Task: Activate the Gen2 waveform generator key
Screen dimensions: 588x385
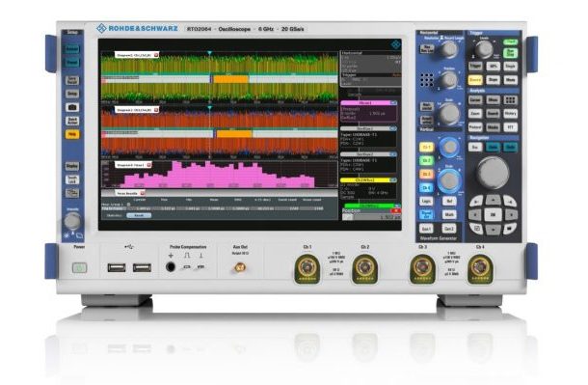Action: [x=449, y=229]
